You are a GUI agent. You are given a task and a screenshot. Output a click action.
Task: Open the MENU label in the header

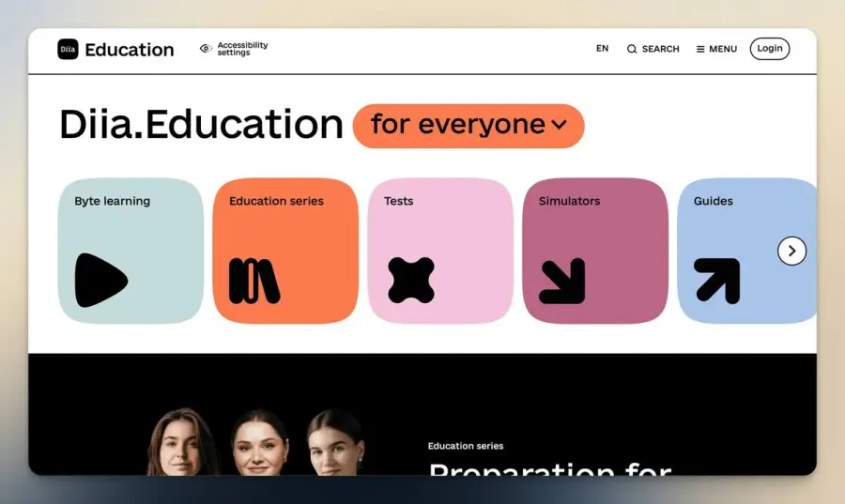click(723, 49)
